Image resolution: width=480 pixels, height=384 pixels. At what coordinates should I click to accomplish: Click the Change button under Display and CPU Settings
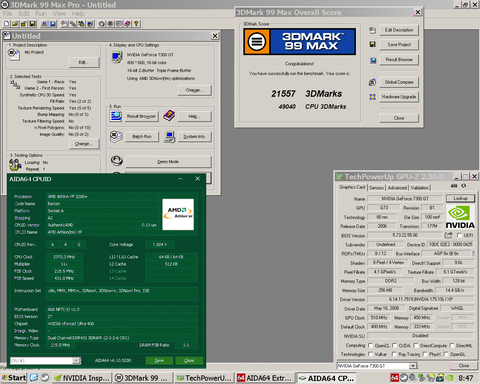(194, 90)
